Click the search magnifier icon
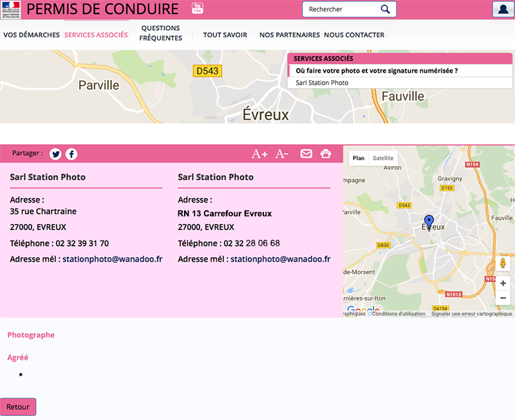This screenshot has width=515, height=420. [x=385, y=9]
